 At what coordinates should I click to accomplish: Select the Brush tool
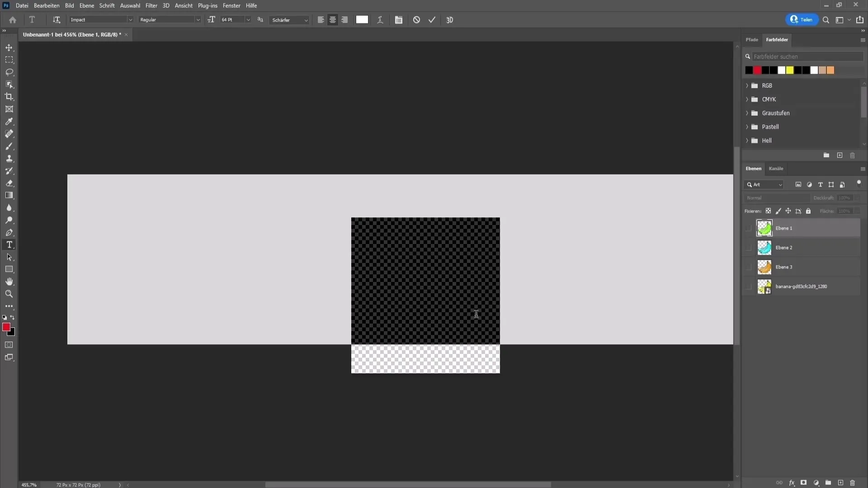tap(9, 146)
